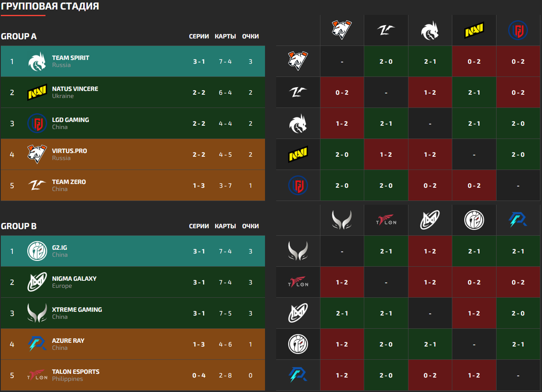Click the Talon logo in Group B matrix header

tap(386, 220)
